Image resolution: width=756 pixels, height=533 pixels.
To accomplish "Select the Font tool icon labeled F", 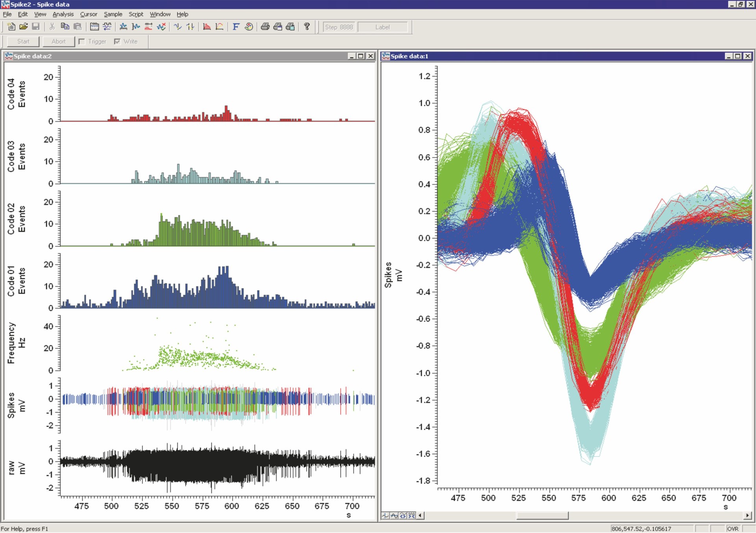I will coord(236,27).
